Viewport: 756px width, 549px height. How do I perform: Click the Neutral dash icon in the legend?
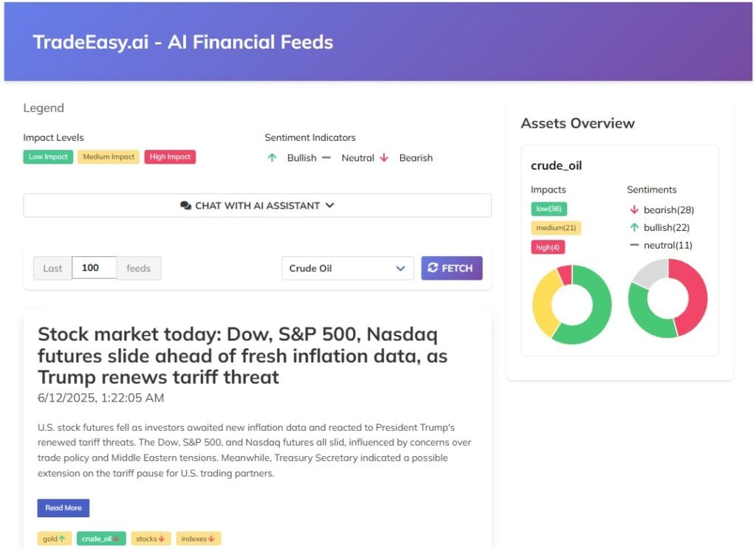pyautogui.click(x=327, y=157)
